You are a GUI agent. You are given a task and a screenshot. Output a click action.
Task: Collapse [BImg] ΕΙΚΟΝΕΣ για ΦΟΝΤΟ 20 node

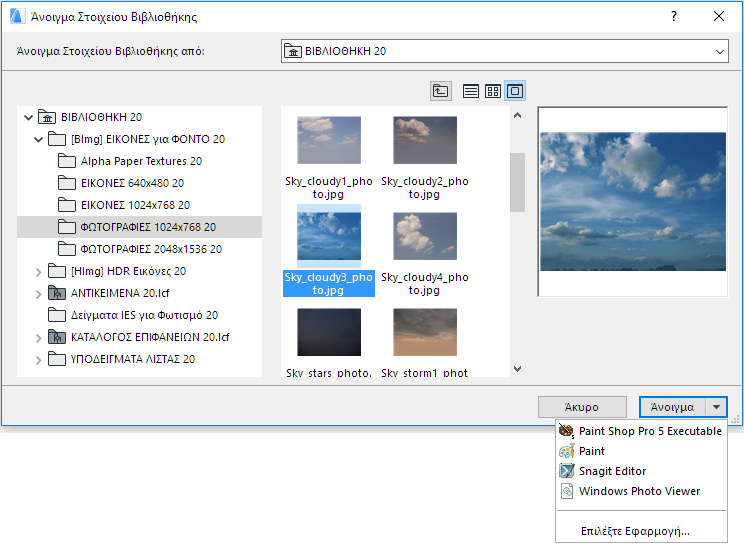coord(38,140)
